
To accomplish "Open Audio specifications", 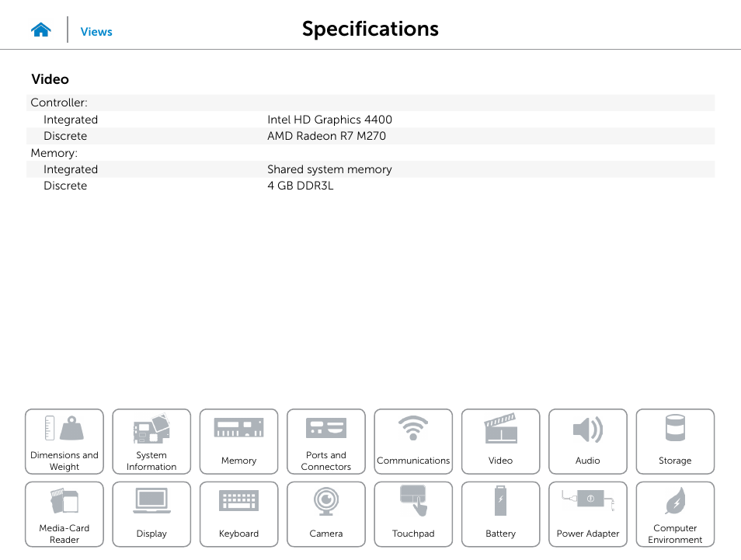I will click(x=588, y=441).
